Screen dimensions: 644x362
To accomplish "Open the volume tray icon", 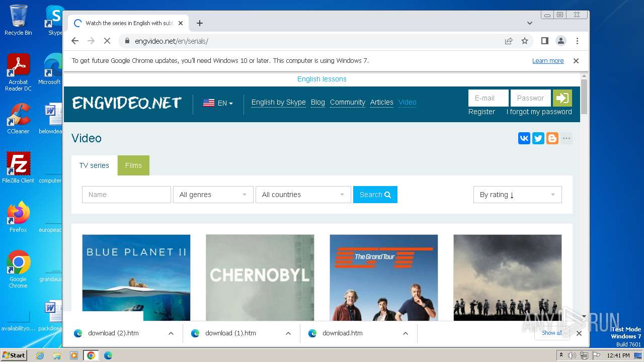I will tap(572, 355).
